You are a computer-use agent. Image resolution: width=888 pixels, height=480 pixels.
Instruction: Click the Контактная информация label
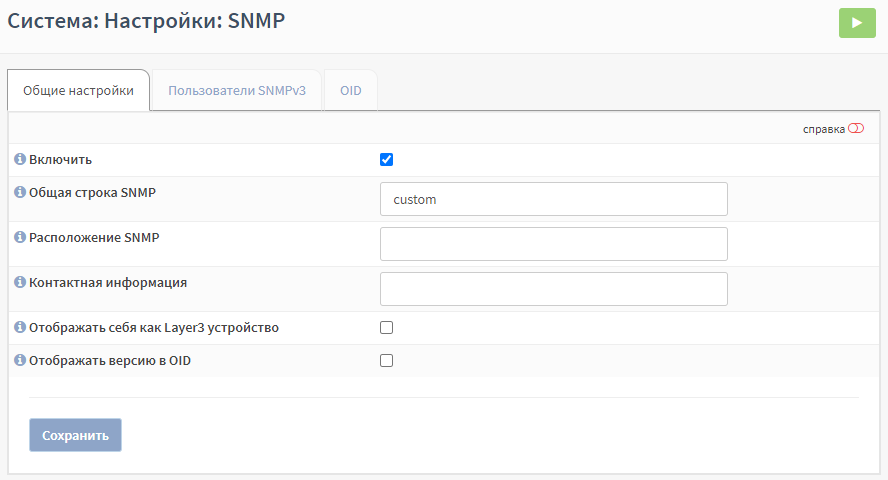pyautogui.click(x=108, y=282)
